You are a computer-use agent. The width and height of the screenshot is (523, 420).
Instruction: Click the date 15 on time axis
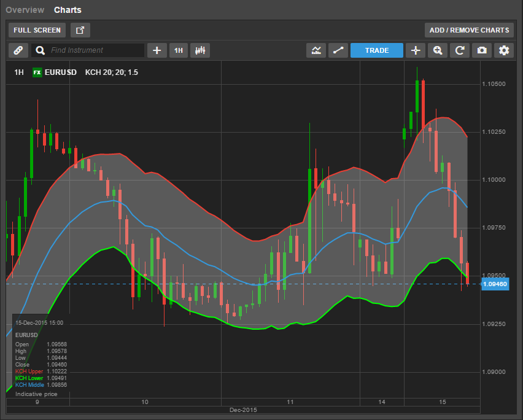(443, 402)
